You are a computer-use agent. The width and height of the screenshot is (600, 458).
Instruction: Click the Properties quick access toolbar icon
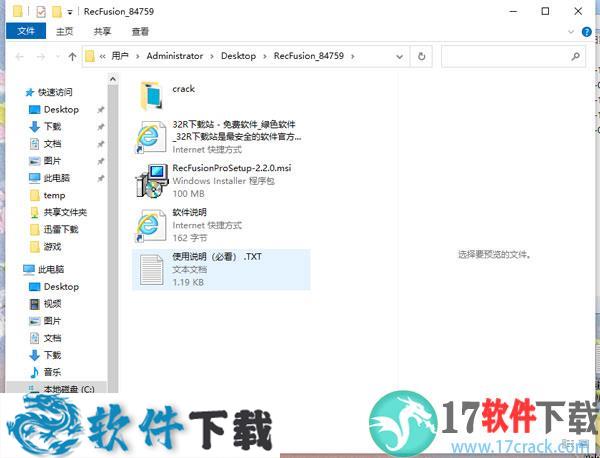[41, 11]
